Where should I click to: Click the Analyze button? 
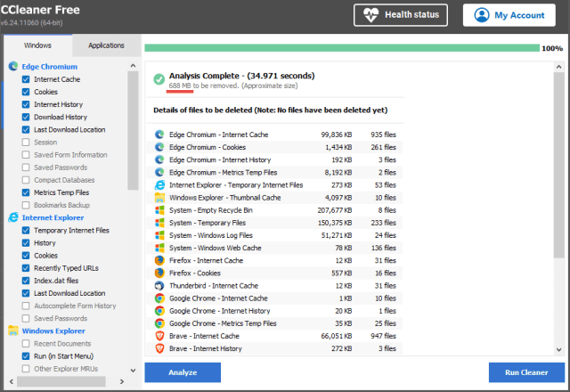tap(183, 372)
